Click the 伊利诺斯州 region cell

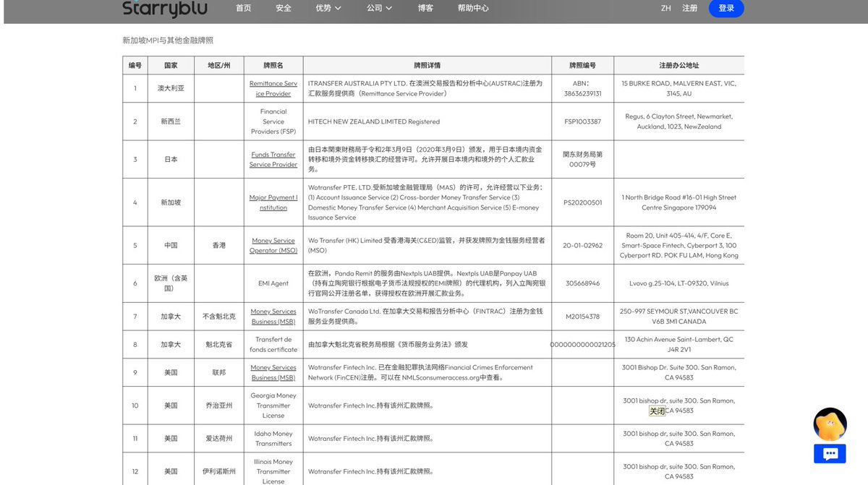point(219,471)
